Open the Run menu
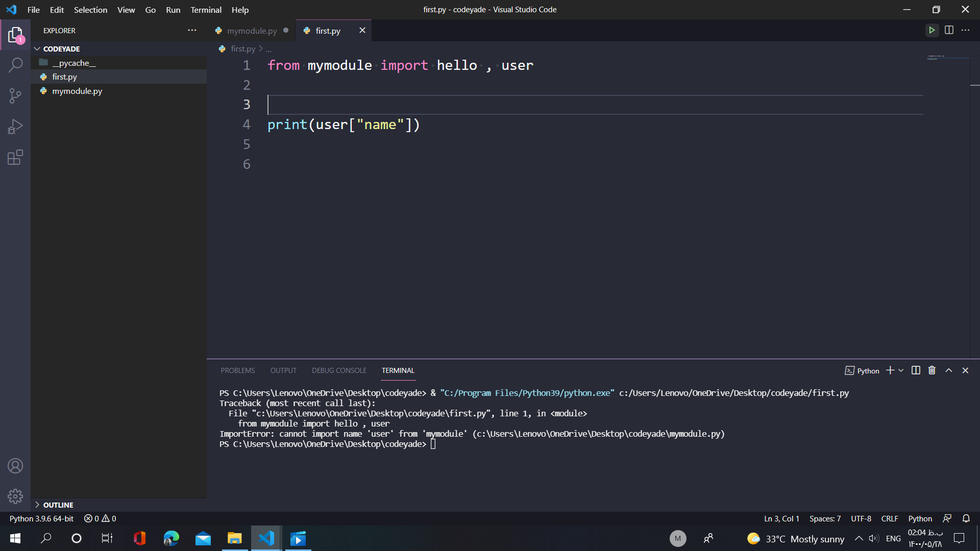This screenshot has width=980, height=551. tap(173, 10)
